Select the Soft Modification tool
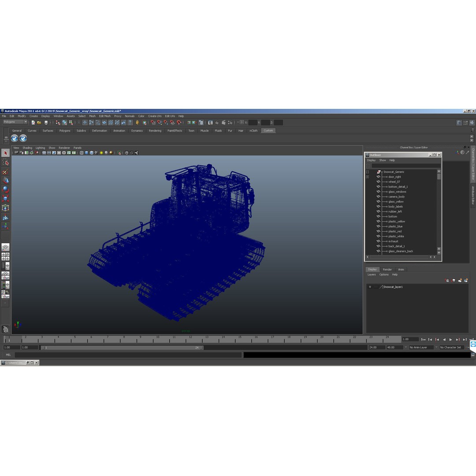The height and width of the screenshot is (476, 476). 5,217
